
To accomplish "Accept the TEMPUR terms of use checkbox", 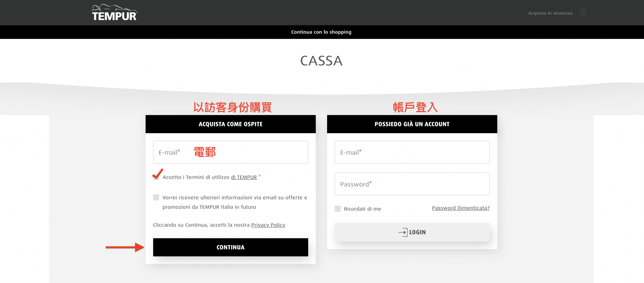I will (x=156, y=177).
